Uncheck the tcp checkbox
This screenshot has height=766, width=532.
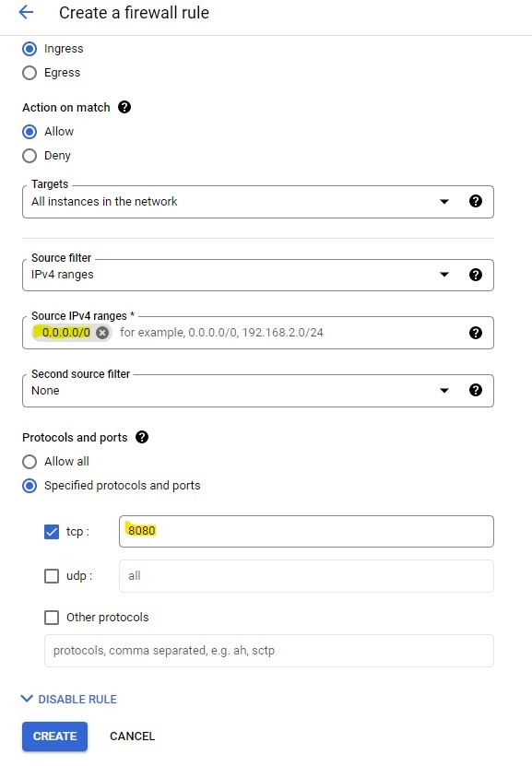[x=52, y=532]
